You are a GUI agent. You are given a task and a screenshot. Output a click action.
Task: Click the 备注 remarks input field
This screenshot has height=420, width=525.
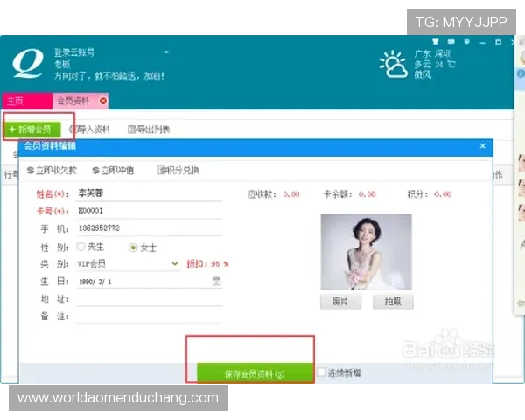[149, 316]
